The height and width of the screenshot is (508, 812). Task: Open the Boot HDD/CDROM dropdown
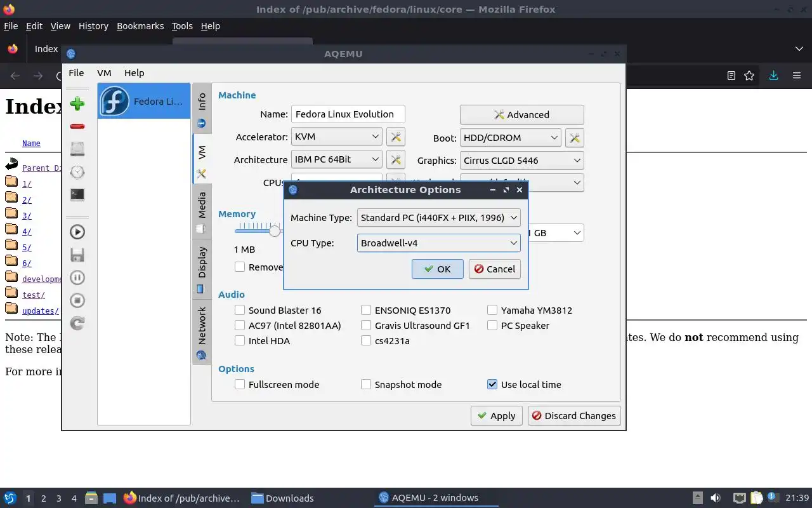511,137
